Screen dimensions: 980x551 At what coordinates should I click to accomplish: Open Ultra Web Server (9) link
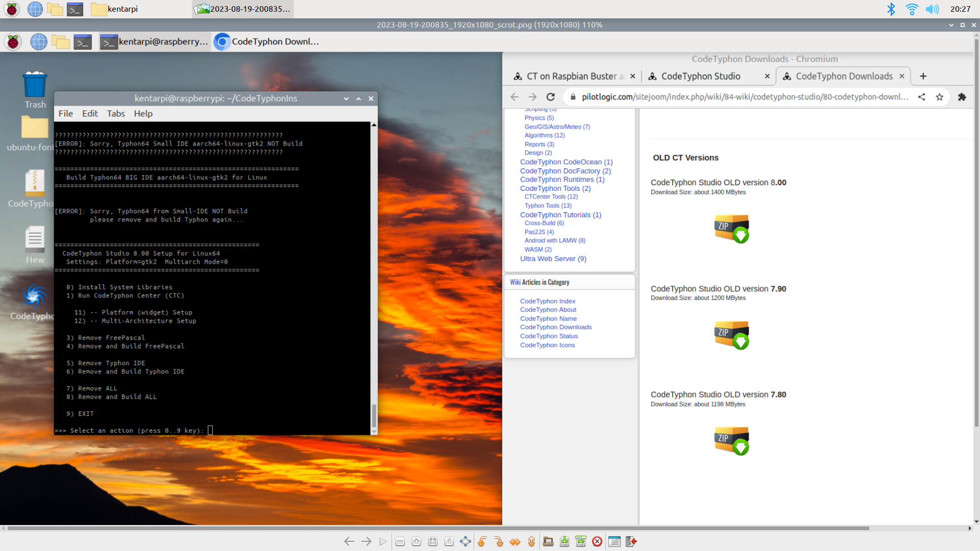[553, 259]
